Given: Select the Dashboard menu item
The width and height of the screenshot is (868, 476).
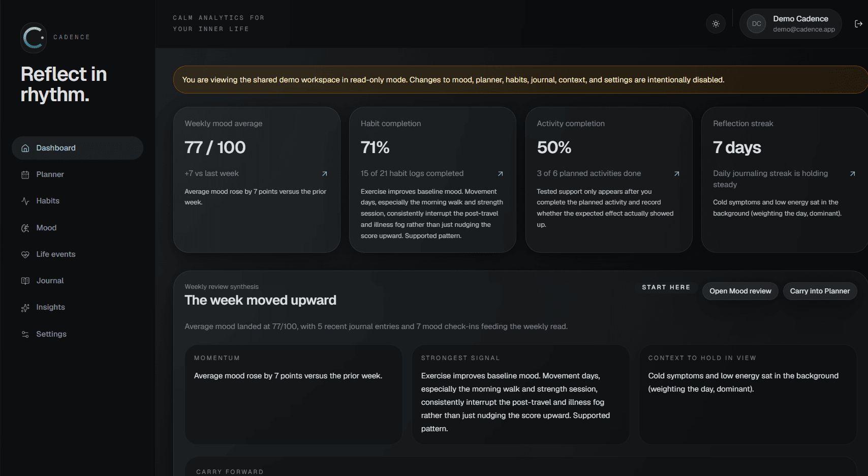Looking at the screenshot, I should click(x=77, y=148).
